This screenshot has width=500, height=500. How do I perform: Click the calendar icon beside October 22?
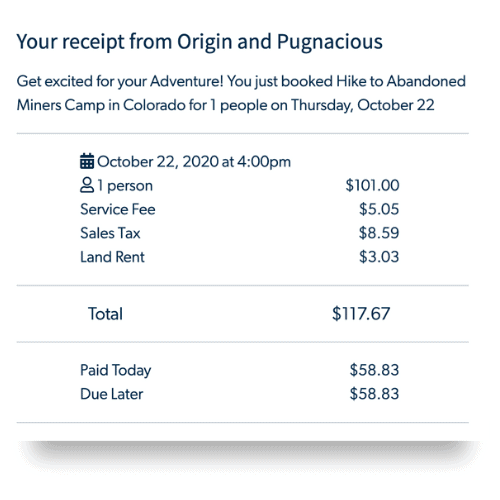tap(87, 161)
